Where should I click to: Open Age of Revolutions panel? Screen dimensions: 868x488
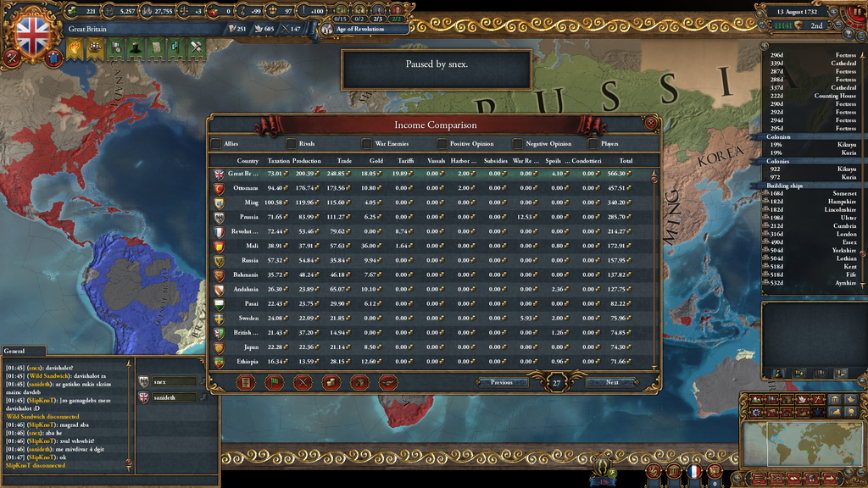coord(359,29)
